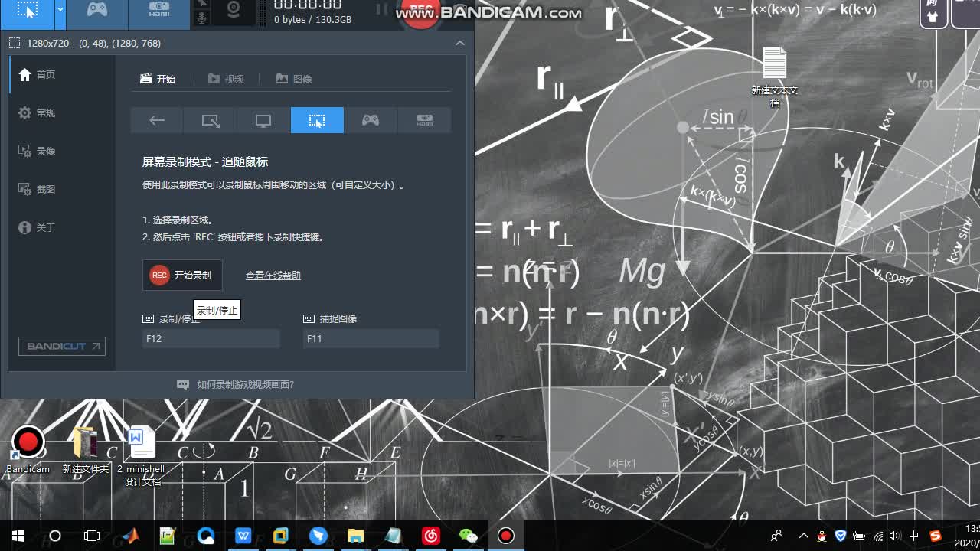
Task: Open WeChat from the taskbar
Action: click(468, 536)
